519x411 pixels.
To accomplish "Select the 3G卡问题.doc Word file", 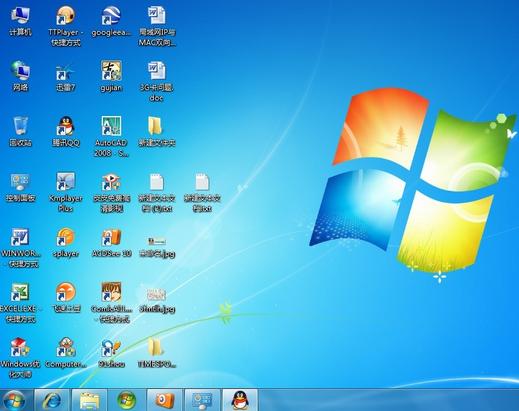I will click(157, 81).
